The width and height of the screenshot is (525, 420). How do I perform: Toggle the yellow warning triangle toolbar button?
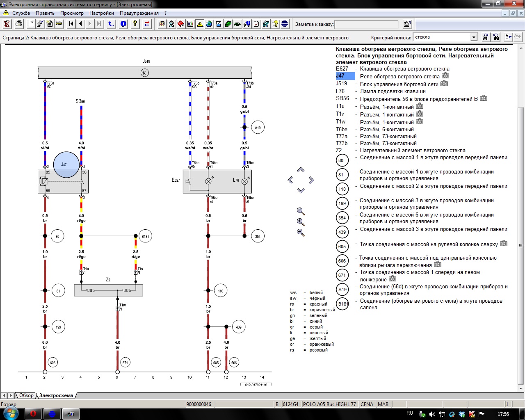tap(200, 24)
